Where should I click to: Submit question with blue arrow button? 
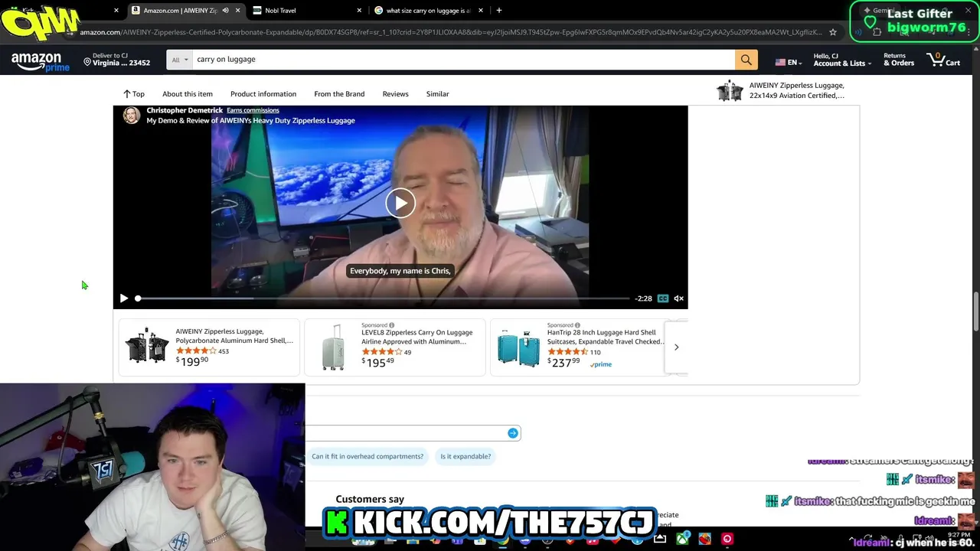click(512, 433)
